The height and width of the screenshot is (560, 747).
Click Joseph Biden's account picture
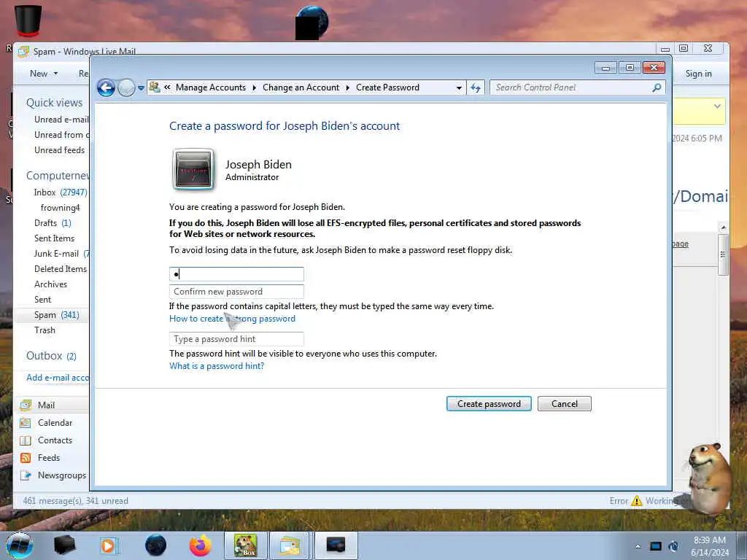point(193,170)
